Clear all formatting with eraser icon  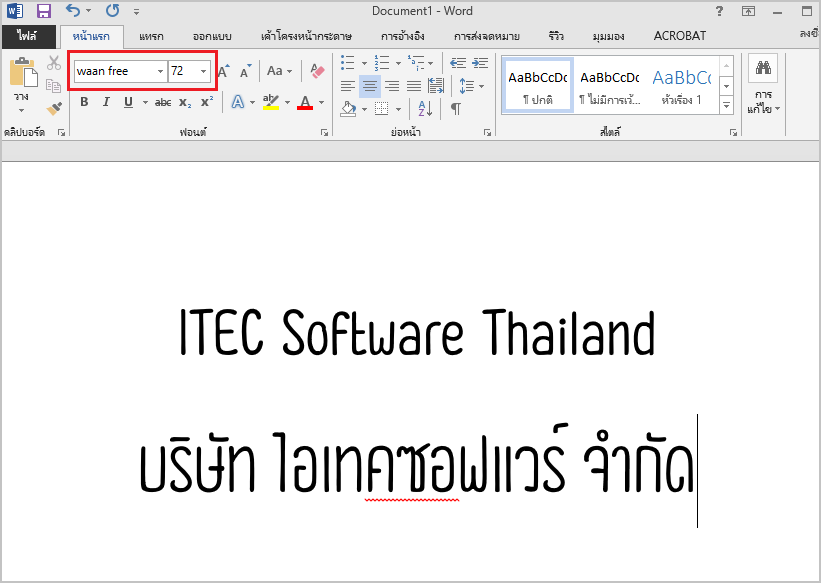[317, 71]
